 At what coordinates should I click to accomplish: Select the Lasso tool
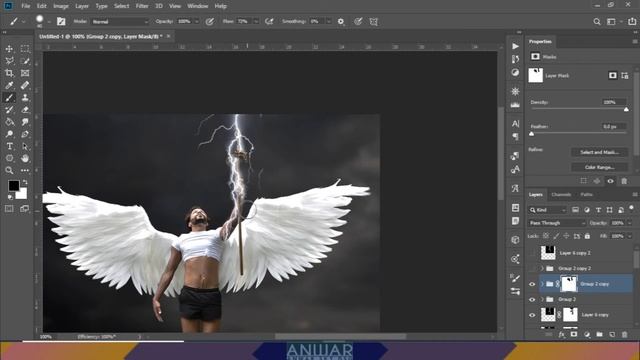coord(9,61)
